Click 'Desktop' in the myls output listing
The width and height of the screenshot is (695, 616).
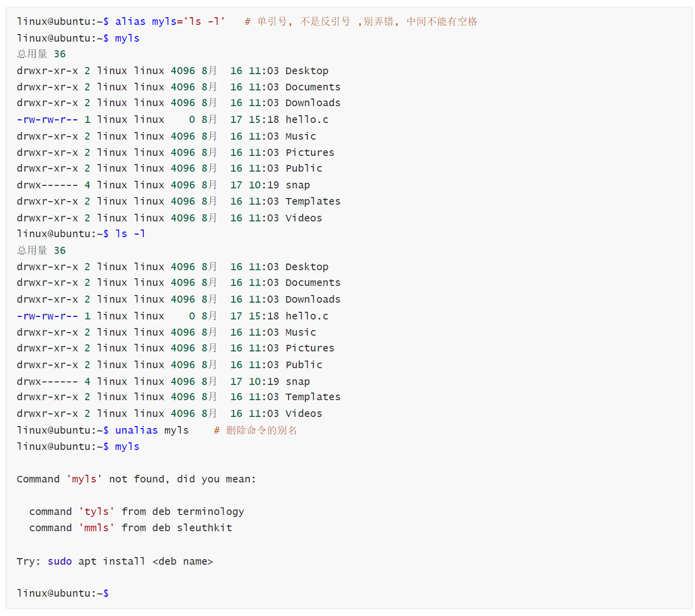tap(307, 71)
